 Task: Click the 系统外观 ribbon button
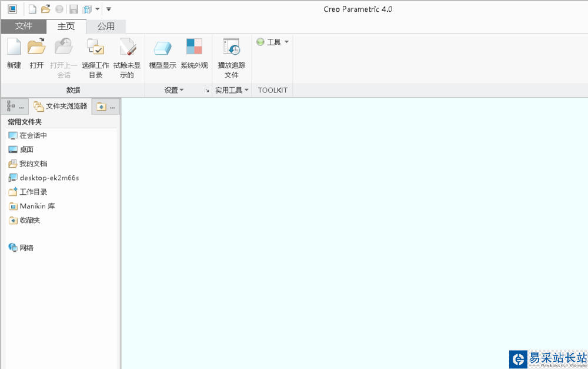click(x=194, y=54)
